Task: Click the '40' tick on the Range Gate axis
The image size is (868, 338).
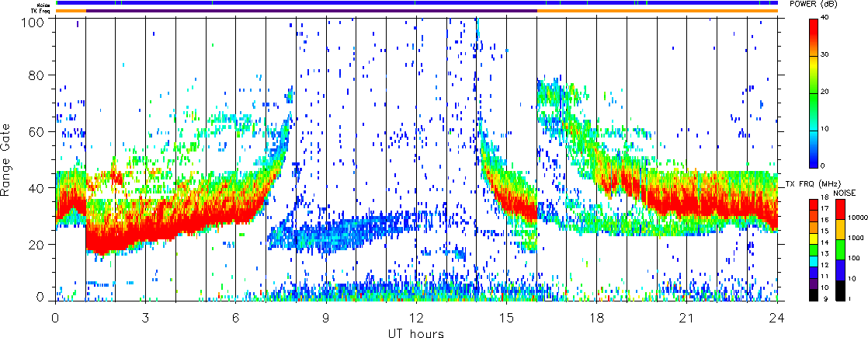Action: coord(36,188)
